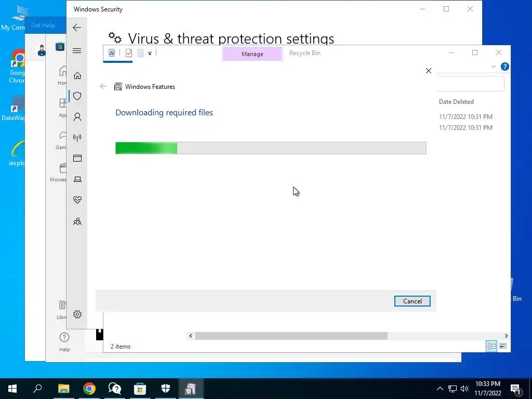
Task: Select Virus & threat protection shield icon
Action: [x=77, y=96]
